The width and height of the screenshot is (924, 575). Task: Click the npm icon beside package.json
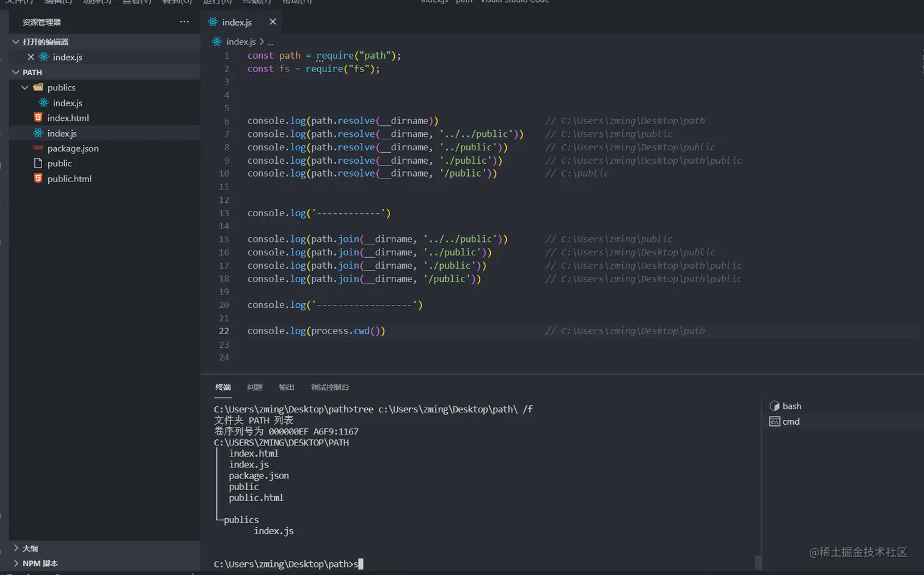38,148
